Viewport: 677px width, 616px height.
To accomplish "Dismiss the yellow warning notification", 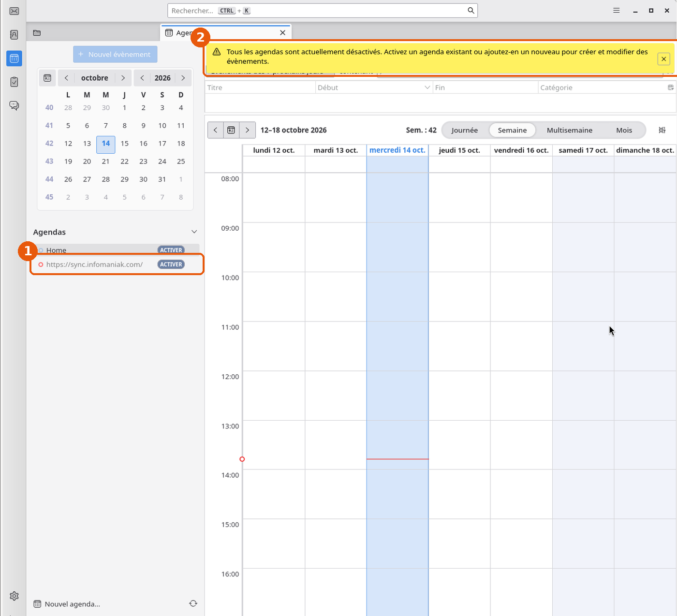I will [663, 59].
